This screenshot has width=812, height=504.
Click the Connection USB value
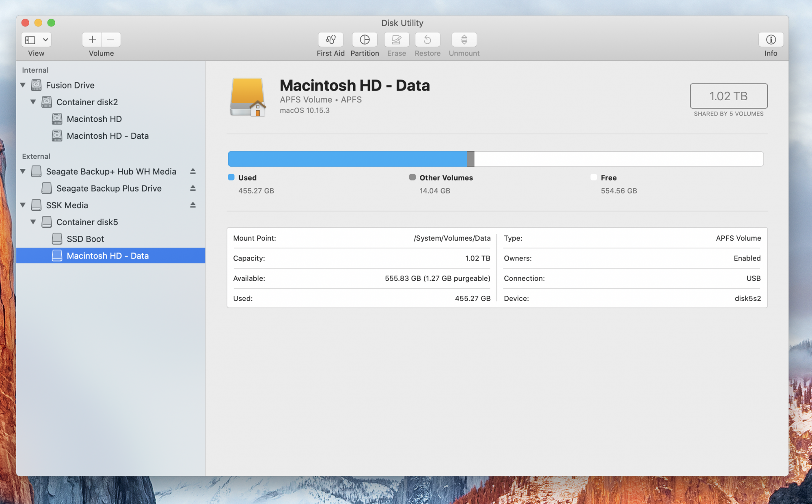754,278
